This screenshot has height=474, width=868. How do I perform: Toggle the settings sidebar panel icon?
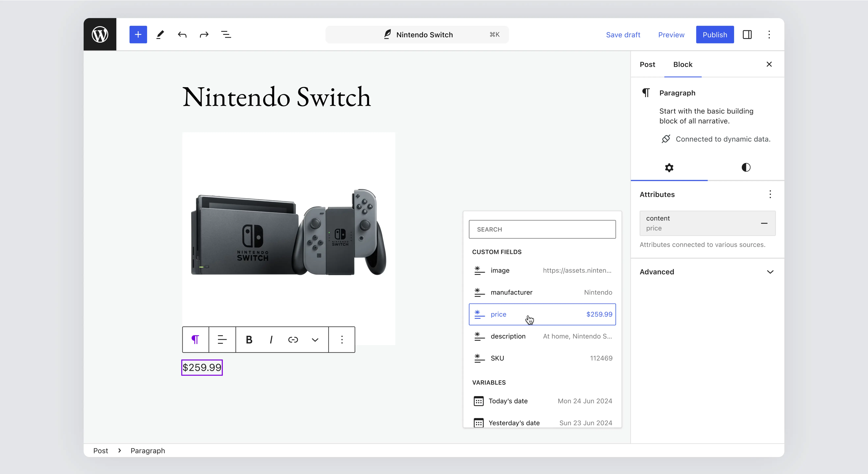coord(747,34)
